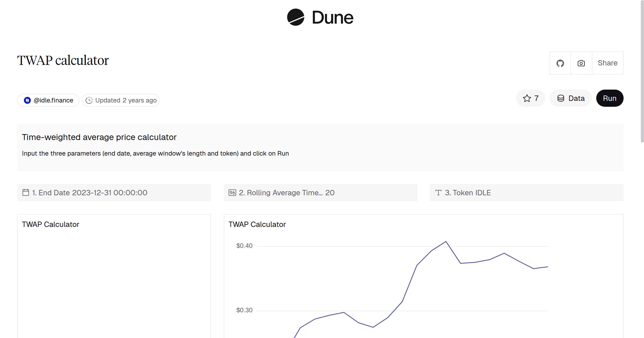Viewport: 644px width, 338px height.
Task: Click the Share button
Action: [608, 63]
